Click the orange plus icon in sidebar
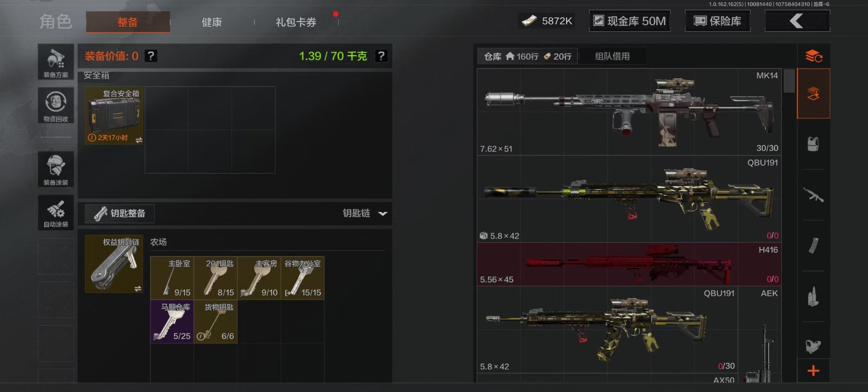Screen dimensions: 868x392 click(x=813, y=371)
